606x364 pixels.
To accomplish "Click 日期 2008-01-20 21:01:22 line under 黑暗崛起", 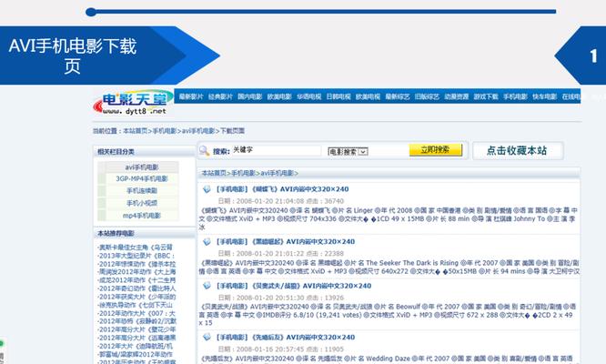I will [x=281, y=253].
